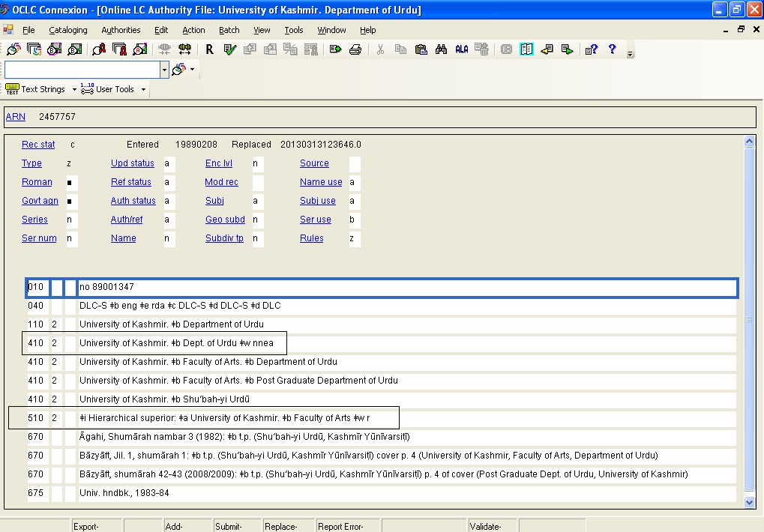Click the 040 field DLC-S cataloging source row
Viewport: 764px width, 532px height.
382,306
